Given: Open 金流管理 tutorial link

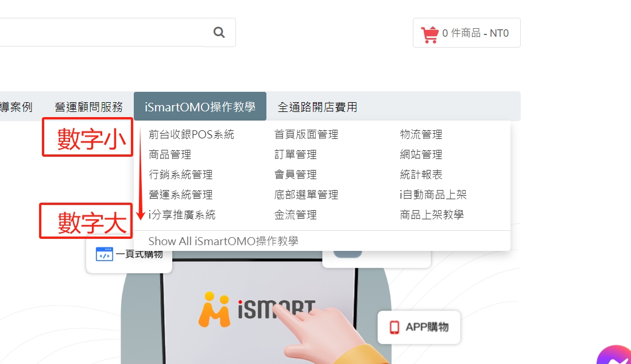Looking at the screenshot, I should coord(295,215).
